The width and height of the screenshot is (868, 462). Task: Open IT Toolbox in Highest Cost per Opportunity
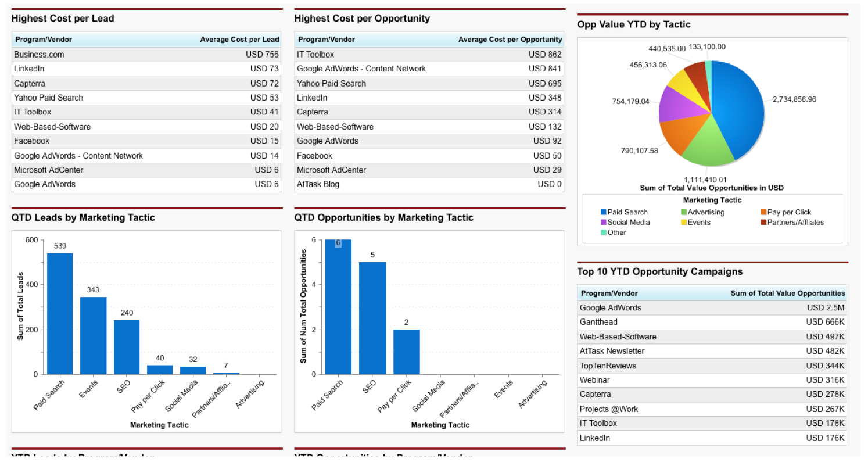[x=315, y=55]
